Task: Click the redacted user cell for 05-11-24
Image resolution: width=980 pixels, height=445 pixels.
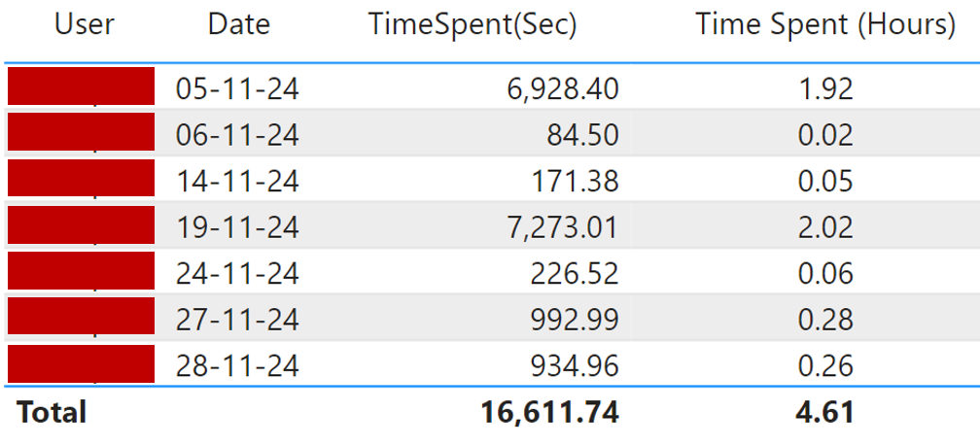Action: [82, 86]
